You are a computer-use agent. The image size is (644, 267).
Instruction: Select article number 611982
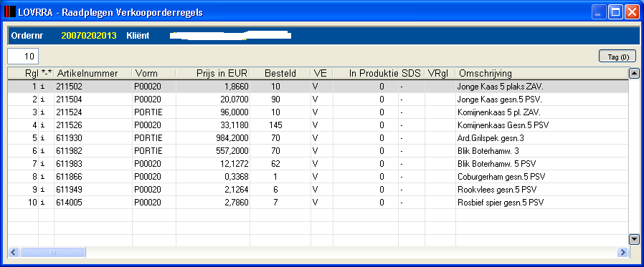point(70,150)
